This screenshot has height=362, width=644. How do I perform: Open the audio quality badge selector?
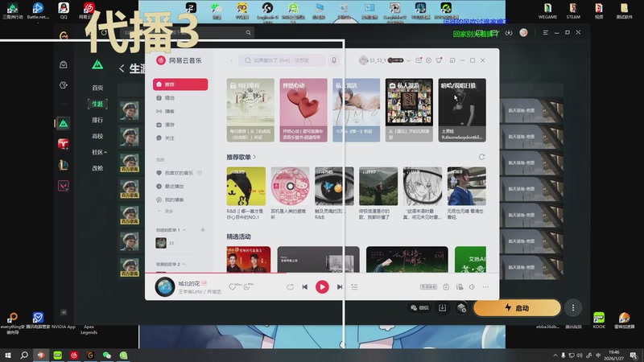click(428, 287)
